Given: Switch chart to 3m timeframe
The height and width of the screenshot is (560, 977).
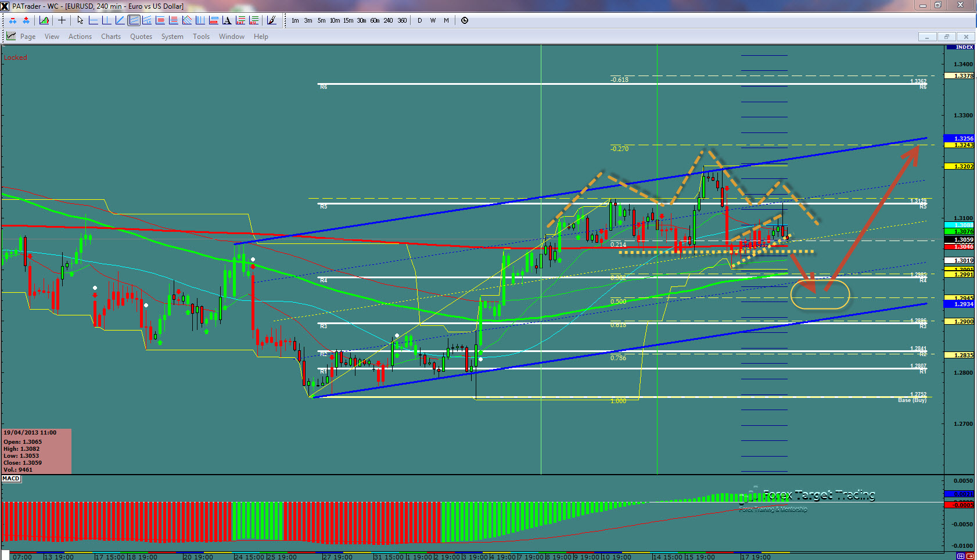Looking at the screenshot, I should tap(308, 20).
